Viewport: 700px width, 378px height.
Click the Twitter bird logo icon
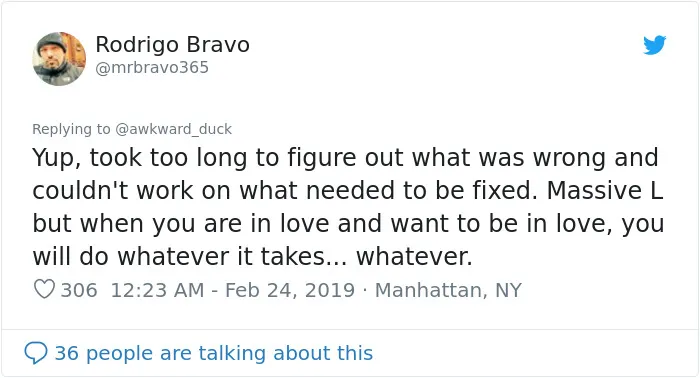click(654, 45)
